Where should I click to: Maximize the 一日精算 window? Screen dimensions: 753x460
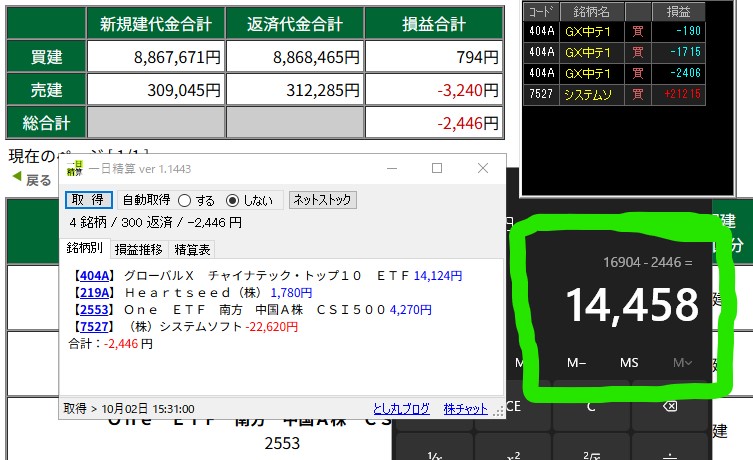(437, 168)
